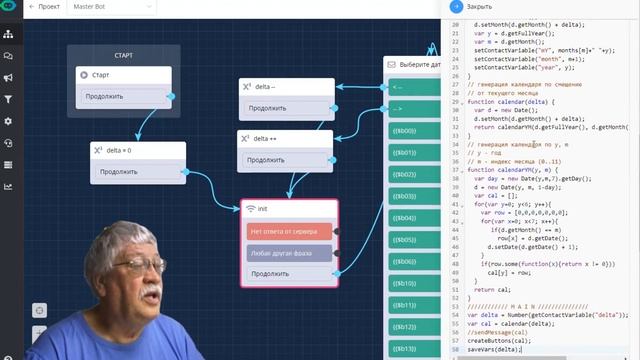This screenshot has height=360, width=640.
Task: Click the output connector dot of Старт block
Action: (171, 96)
